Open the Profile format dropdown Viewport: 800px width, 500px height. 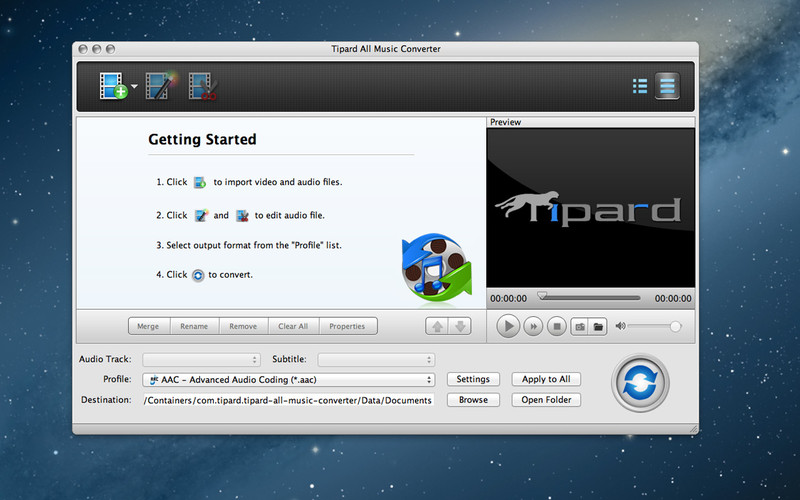click(289, 380)
